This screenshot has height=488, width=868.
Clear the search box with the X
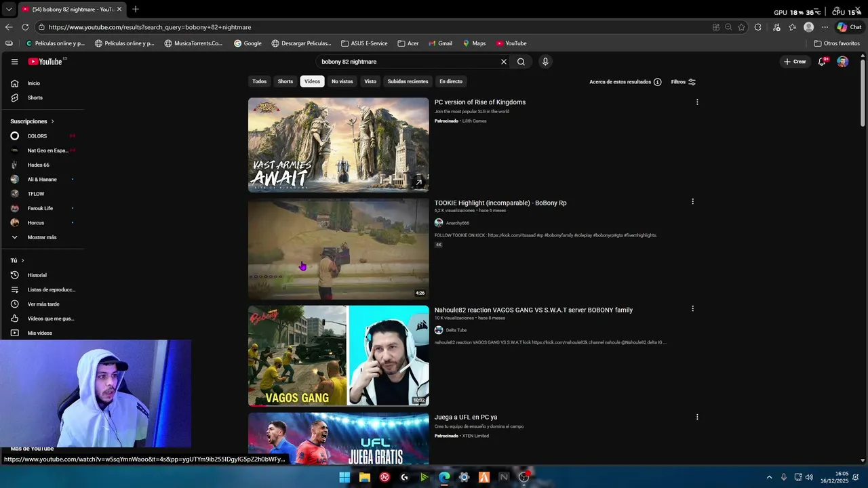504,62
